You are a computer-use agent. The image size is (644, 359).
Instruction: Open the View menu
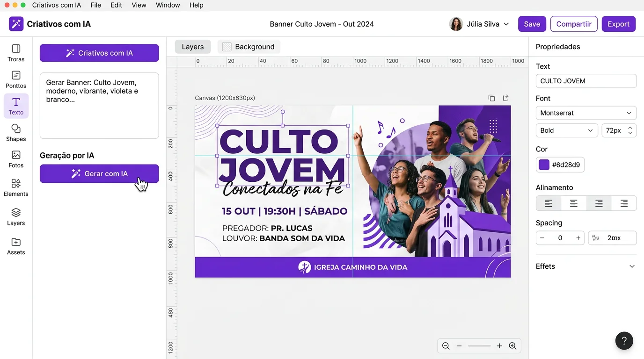pyautogui.click(x=139, y=5)
